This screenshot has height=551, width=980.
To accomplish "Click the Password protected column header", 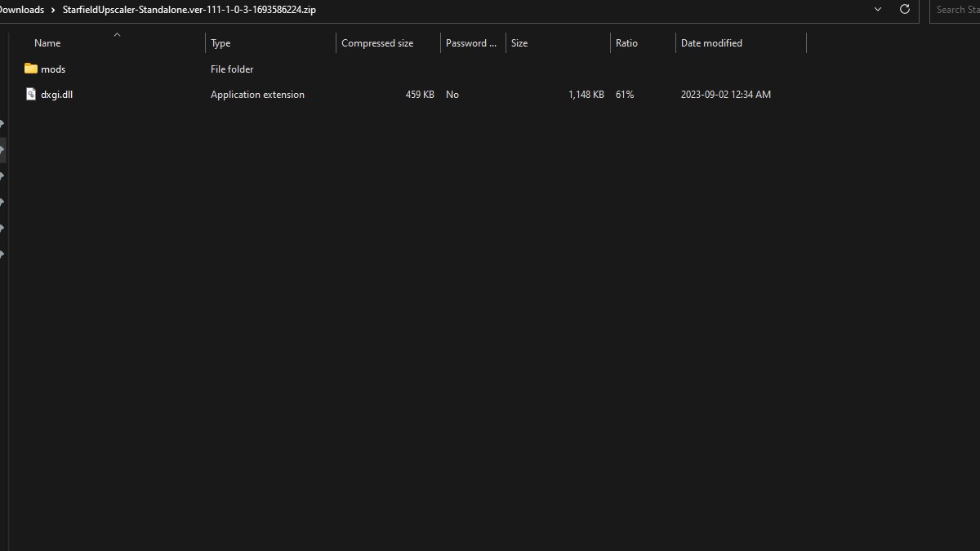I will click(x=471, y=42).
